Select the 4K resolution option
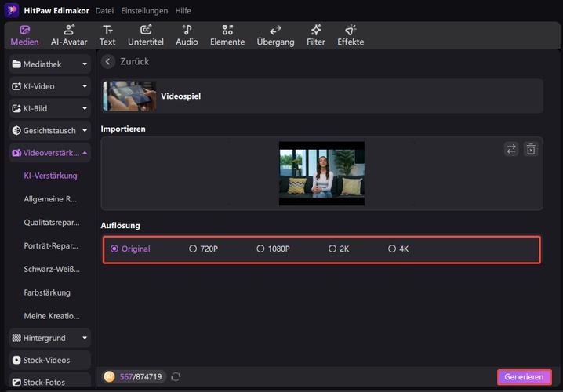The height and width of the screenshot is (392, 563). (398, 249)
